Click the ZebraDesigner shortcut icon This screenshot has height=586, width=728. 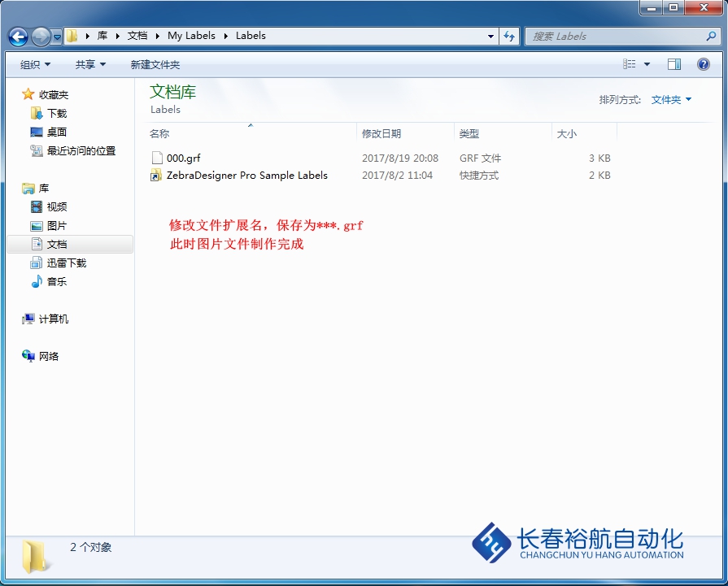(156, 175)
